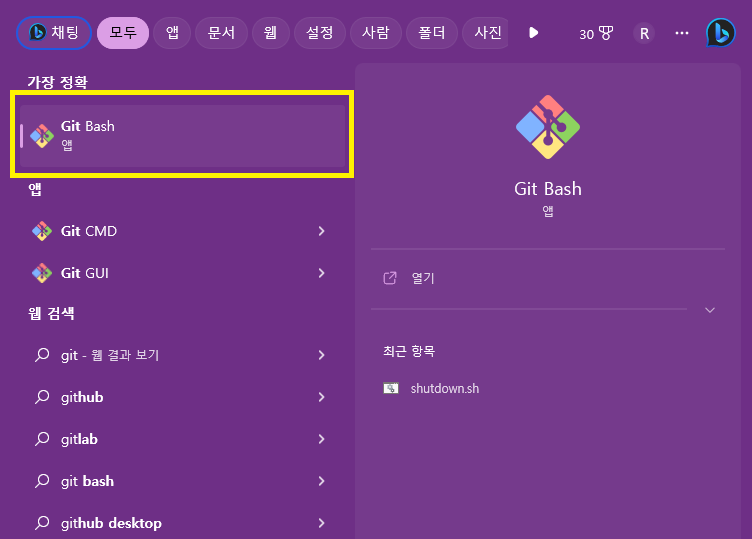This screenshot has height=539, width=752.
Task: Open the Bing chat tab
Action: coord(54,33)
